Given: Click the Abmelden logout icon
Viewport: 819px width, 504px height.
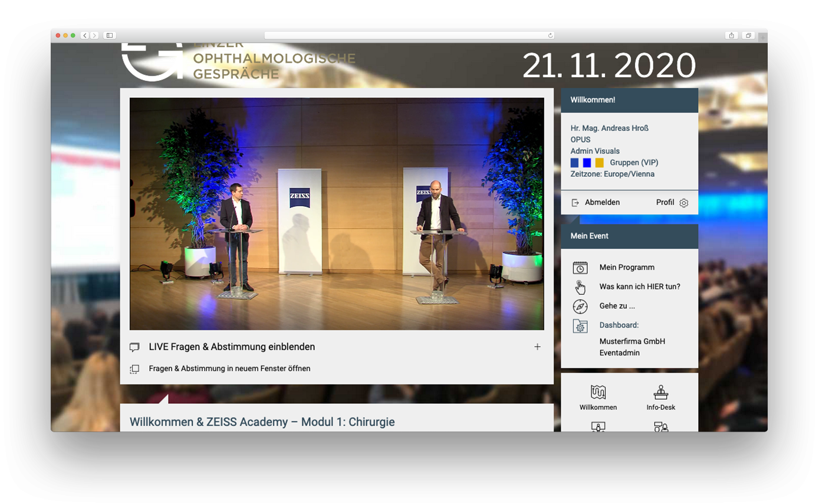Looking at the screenshot, I should [x=575, y=203].
